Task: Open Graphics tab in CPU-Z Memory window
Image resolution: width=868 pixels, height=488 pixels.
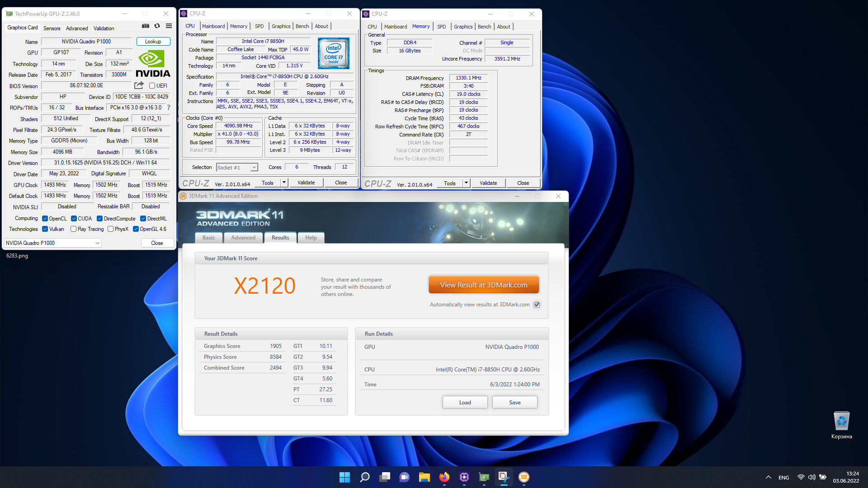Action: [x=463, y=27]
